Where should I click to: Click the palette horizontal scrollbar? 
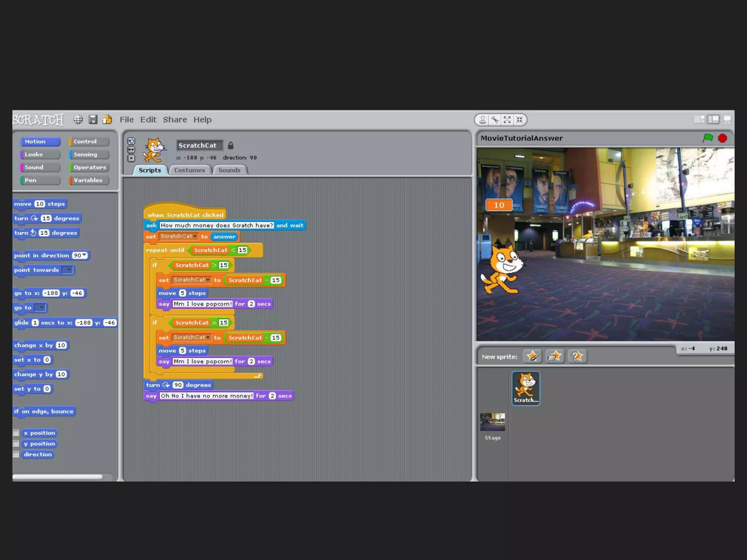coord(58,477)
